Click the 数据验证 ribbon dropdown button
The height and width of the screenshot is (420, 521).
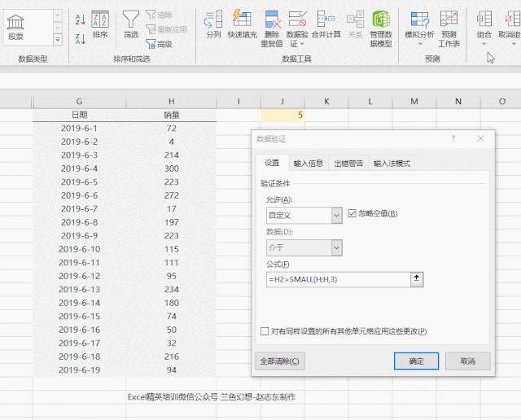(x=298, y=24)
